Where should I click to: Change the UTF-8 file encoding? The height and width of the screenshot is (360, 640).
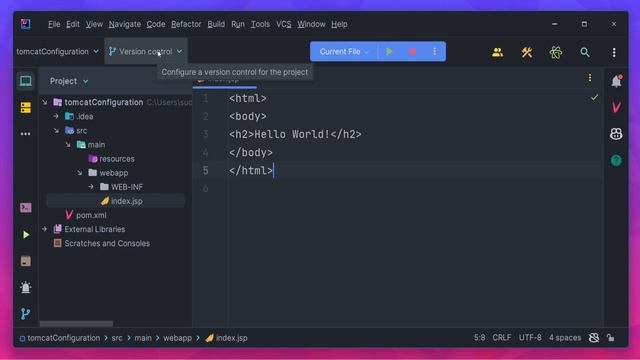[530, 338]
